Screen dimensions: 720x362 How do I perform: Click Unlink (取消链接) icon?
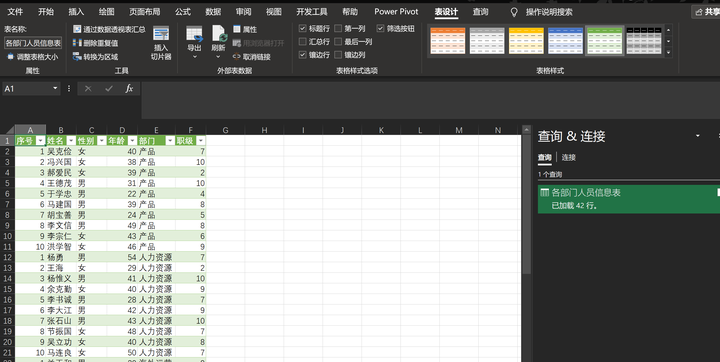coord(236,57)
